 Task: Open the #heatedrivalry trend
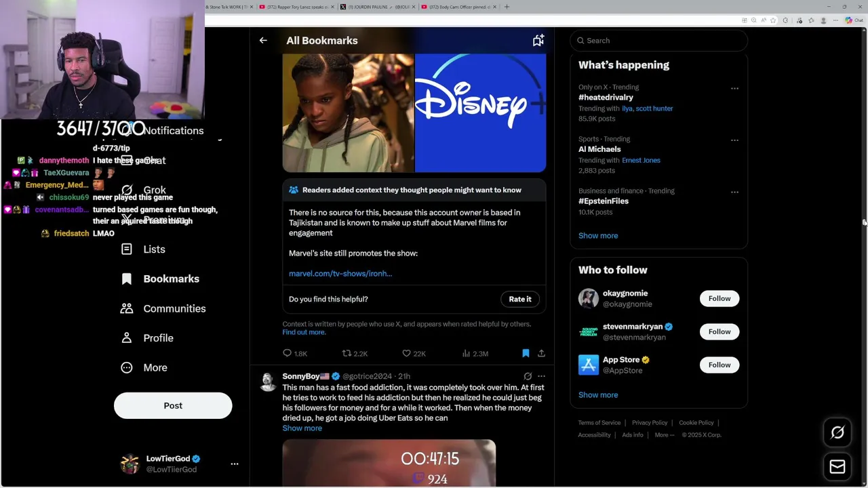[606, 98]
